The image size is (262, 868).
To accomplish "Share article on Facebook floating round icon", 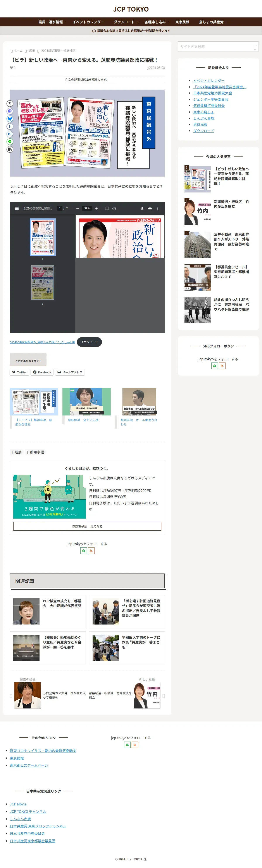I will pyautogui.click(x=10, y=126).
